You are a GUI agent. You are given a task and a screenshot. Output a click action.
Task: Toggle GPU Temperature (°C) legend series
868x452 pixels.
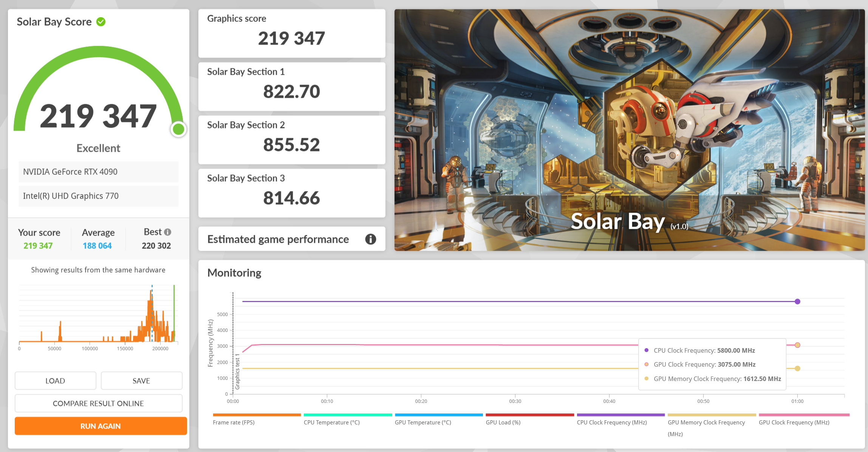tap(439, 420)
